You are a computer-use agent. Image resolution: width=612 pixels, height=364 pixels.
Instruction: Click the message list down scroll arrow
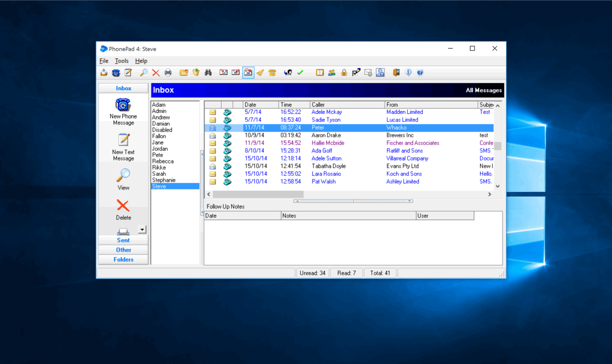[498, 186]
